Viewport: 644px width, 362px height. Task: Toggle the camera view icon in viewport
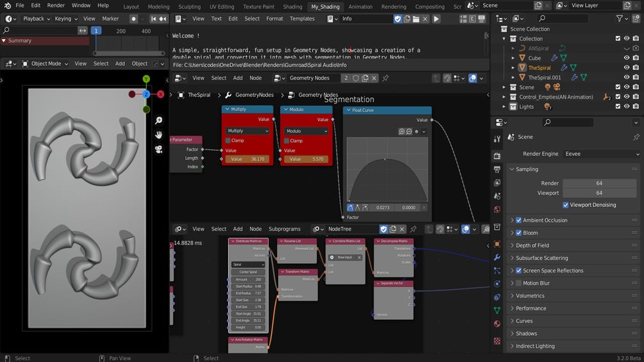158,149
